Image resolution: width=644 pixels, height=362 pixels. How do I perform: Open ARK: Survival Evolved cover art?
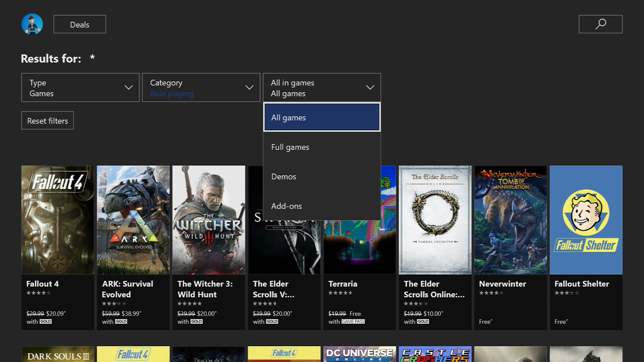[x=133, y=220]
